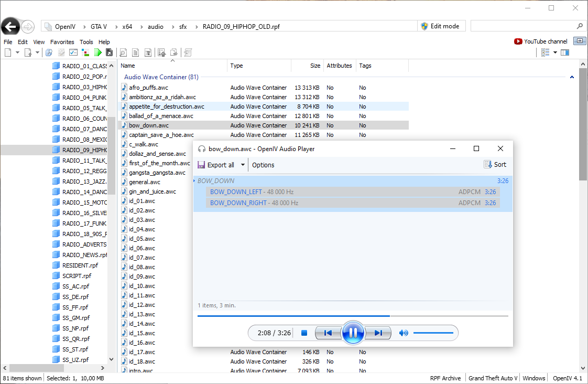Open the Tools menu
Screen dimensions: 588x384
[86, 42]
